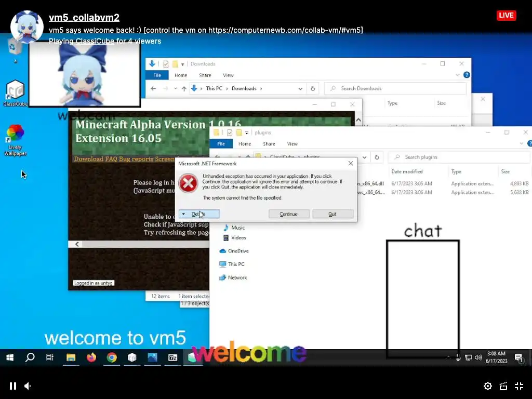
Task: Open the File tab in the plugins window
Action: tap(221, 144)
